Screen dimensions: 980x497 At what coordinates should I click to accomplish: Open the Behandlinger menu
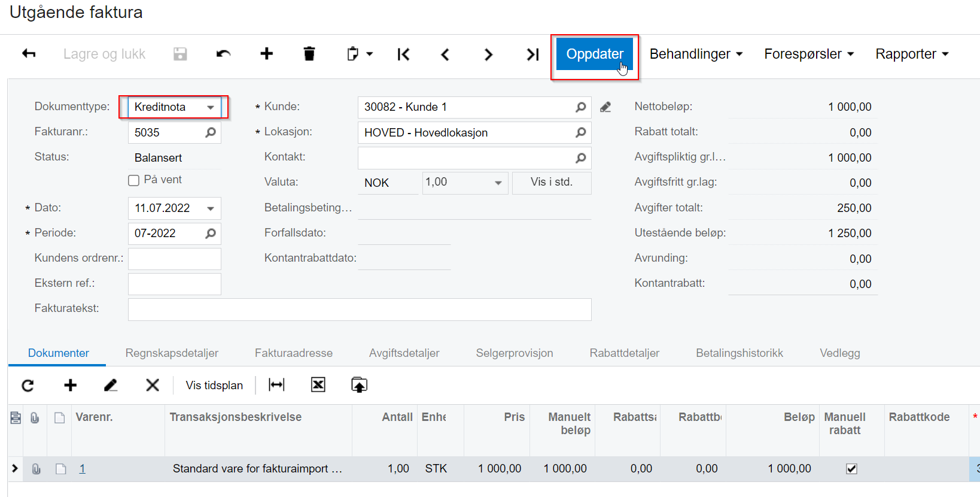[695, 54]
